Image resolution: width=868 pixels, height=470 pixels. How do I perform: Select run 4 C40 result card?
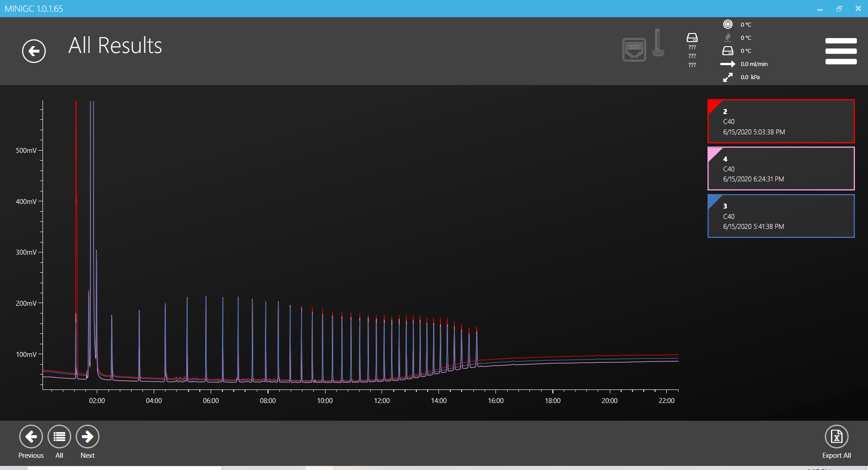pyautogui.click(x=781, y=169)
